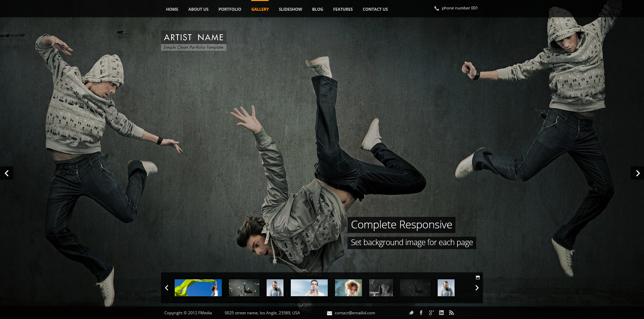Click the street address footer text
The image size is (644, 319).
click(x=262, y=313)
